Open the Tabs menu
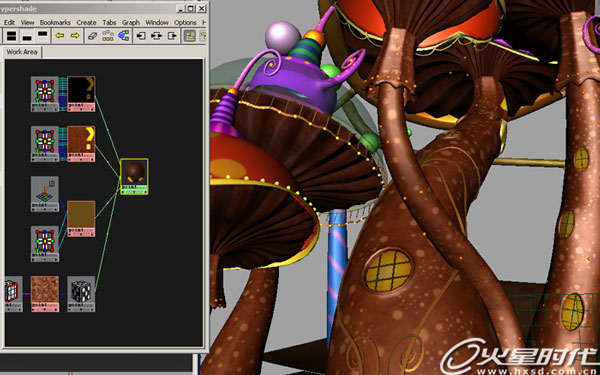The height and width of the screenshot is (375, 600). 109,23
